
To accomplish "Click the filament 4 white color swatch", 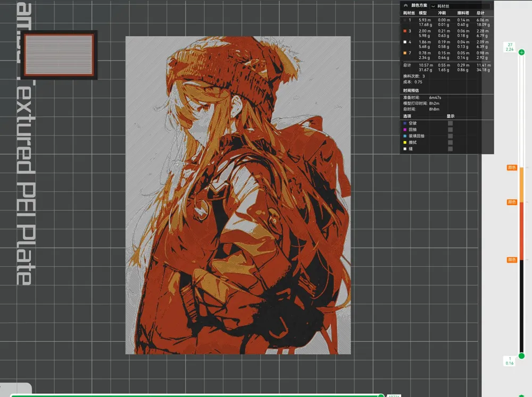I will [x=405, y=42].
